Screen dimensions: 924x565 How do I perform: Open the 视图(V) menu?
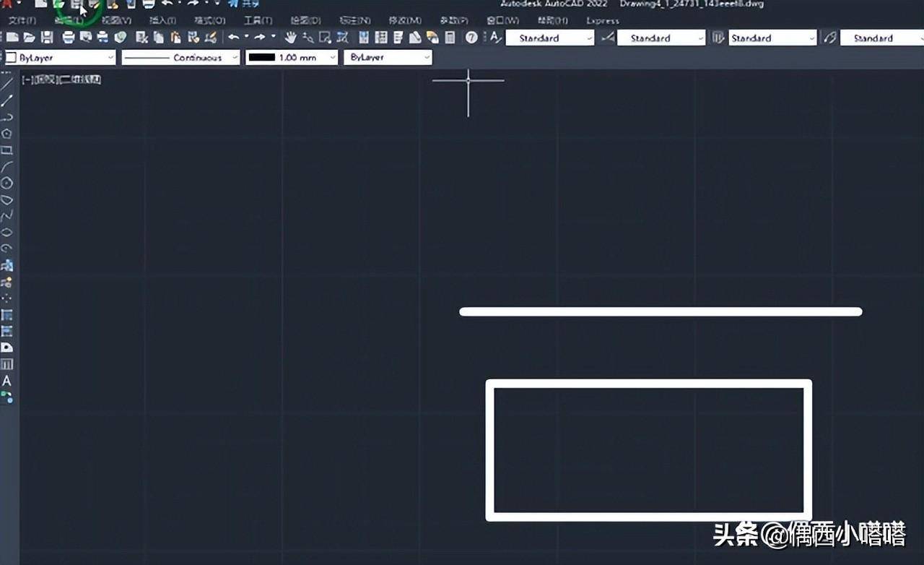pyautogui.click(x=117, y=20)
